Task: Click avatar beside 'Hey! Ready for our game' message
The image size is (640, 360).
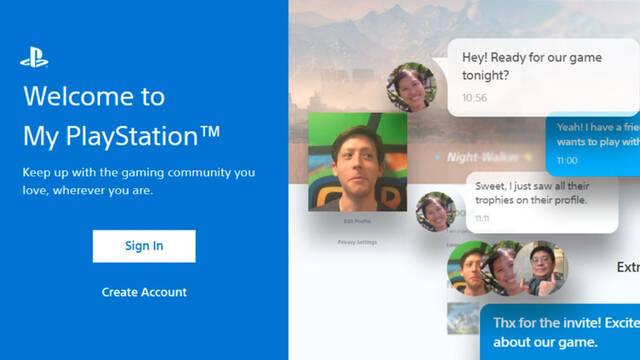Action: point(411,87)
